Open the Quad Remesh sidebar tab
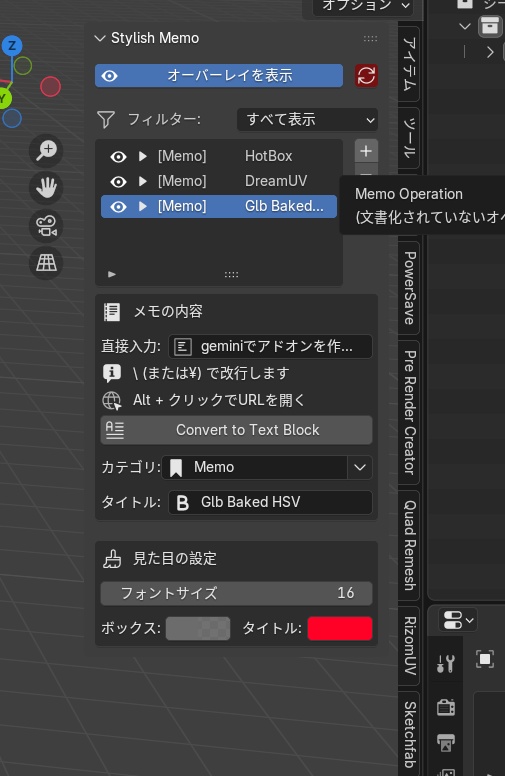Screen dimensions: 505x776 click(x=409, y=545)
